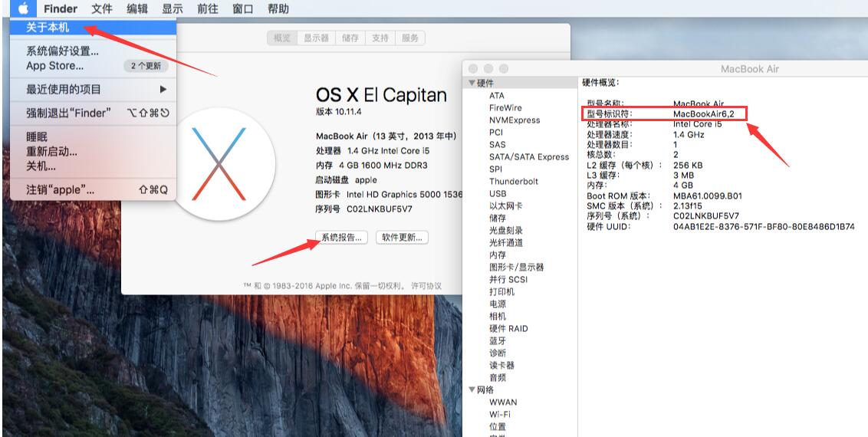The image size is (868, 437).
Task: Click the 软件更新 button
Action: click(x=402, y=238)
